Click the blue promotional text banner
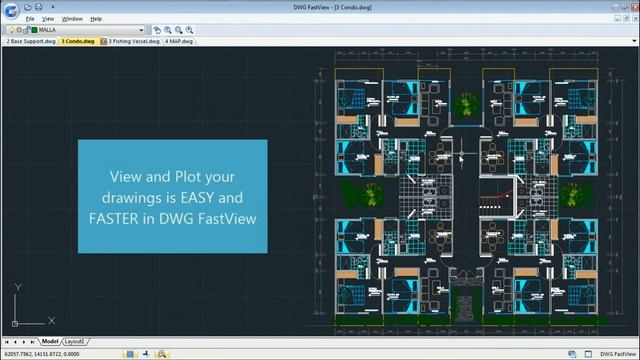This screenshot has width=640, height=360. 173,196
